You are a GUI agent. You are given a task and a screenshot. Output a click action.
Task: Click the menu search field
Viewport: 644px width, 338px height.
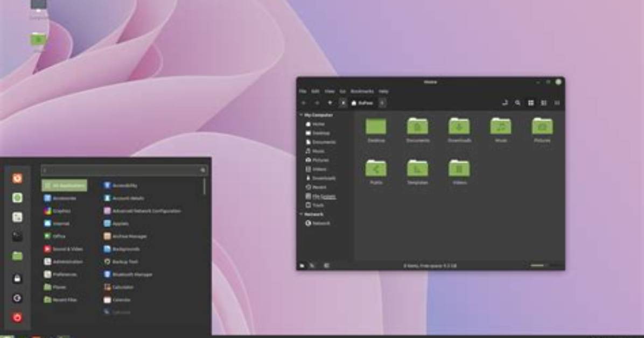tap(124, 170)
